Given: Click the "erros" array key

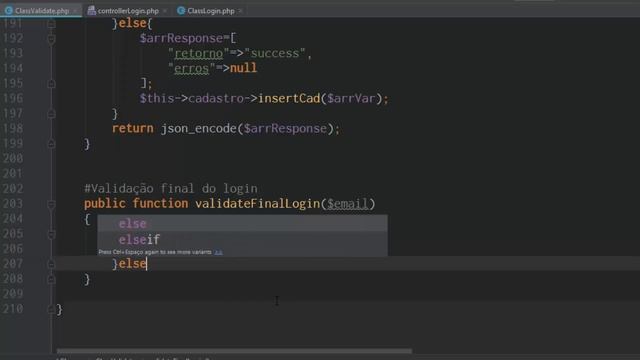Looking at the screenshot, I should point(191,68).
